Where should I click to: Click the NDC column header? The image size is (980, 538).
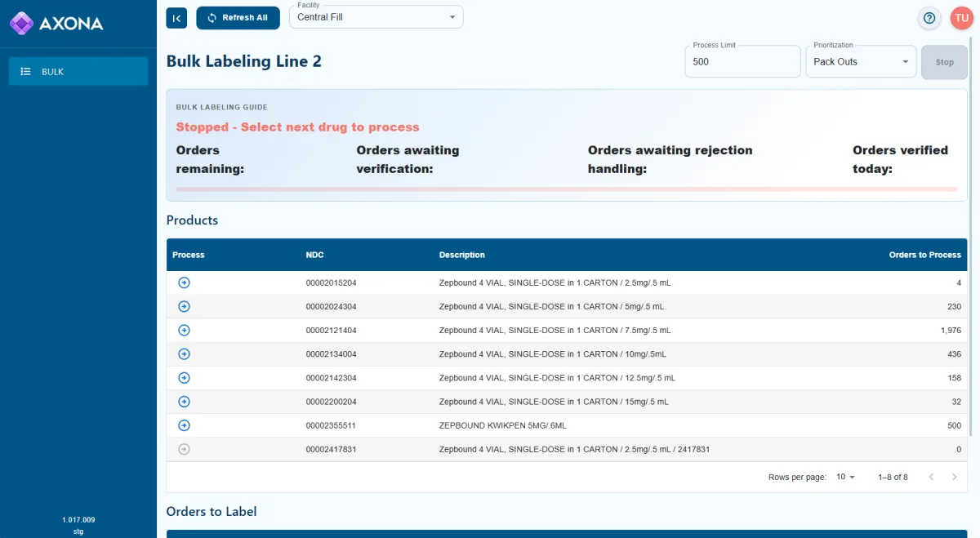point(314,255)
